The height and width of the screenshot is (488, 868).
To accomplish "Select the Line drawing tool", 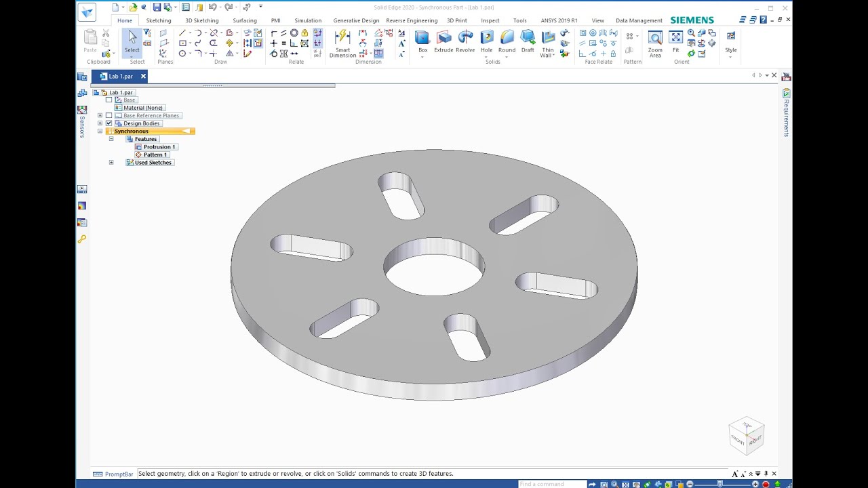I will tap(182, 33).
